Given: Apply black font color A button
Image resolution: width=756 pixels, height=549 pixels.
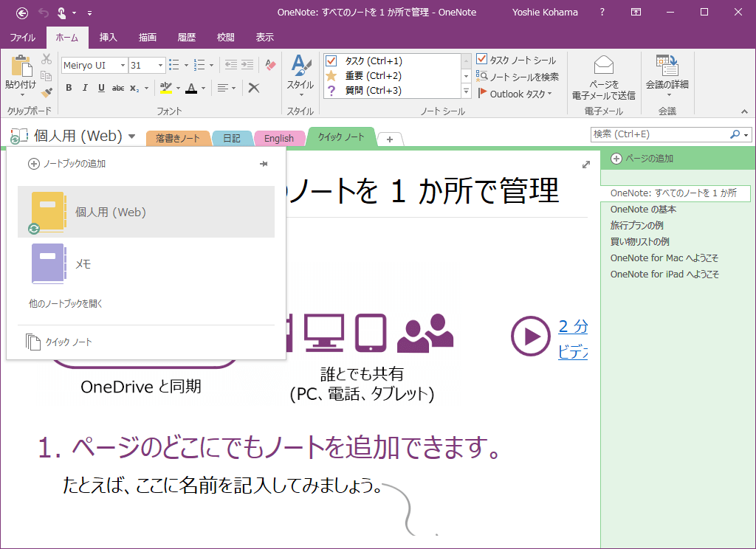Looking at the screenshot, I should coord(191,89).
